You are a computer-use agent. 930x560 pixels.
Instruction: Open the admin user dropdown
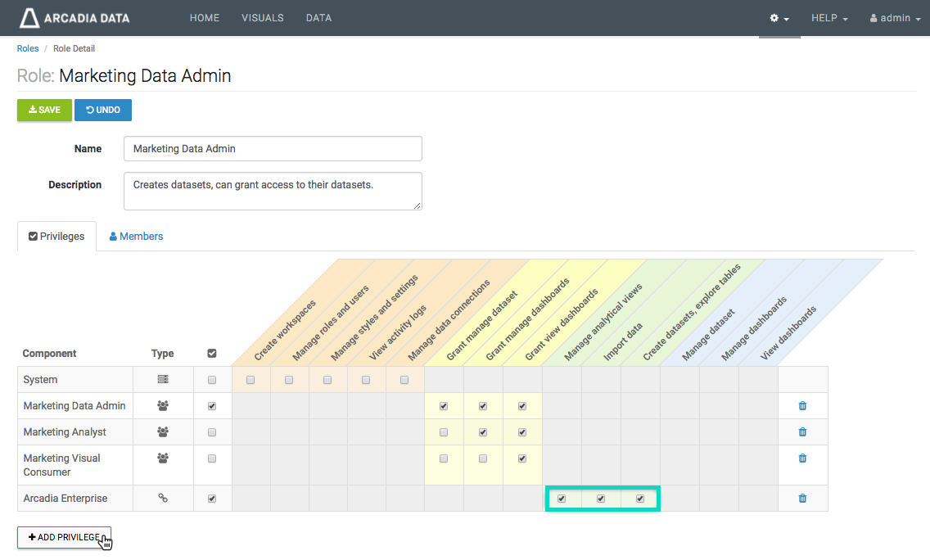click(x=895, y=18)
